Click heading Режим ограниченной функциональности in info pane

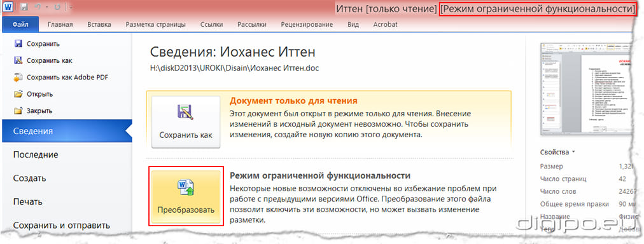pos(320,175)
